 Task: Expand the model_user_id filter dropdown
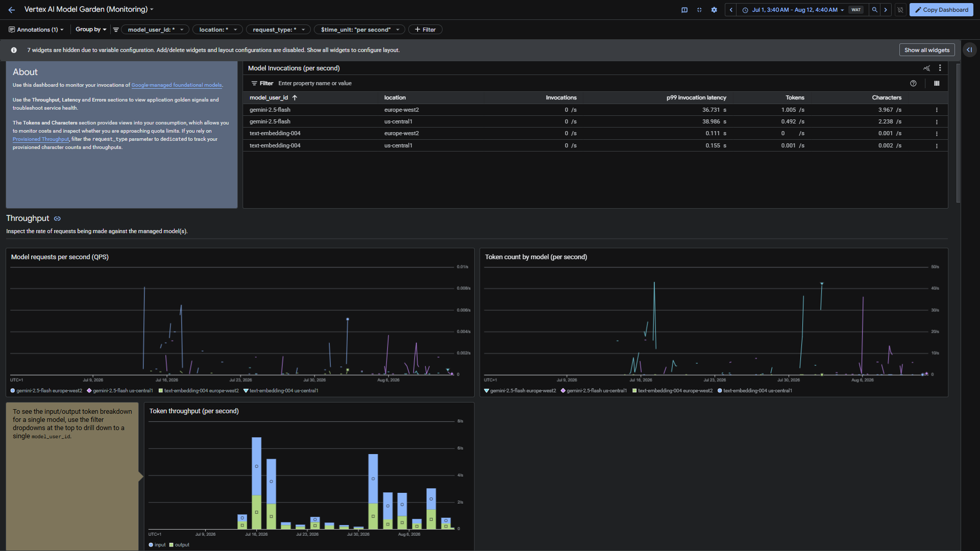coord(155,30)
